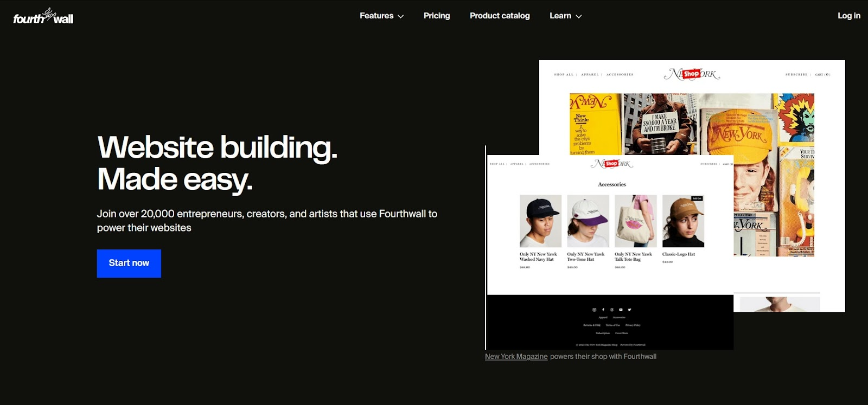
Task: Open the Product catalog page
Action: (x=500, y=16)
